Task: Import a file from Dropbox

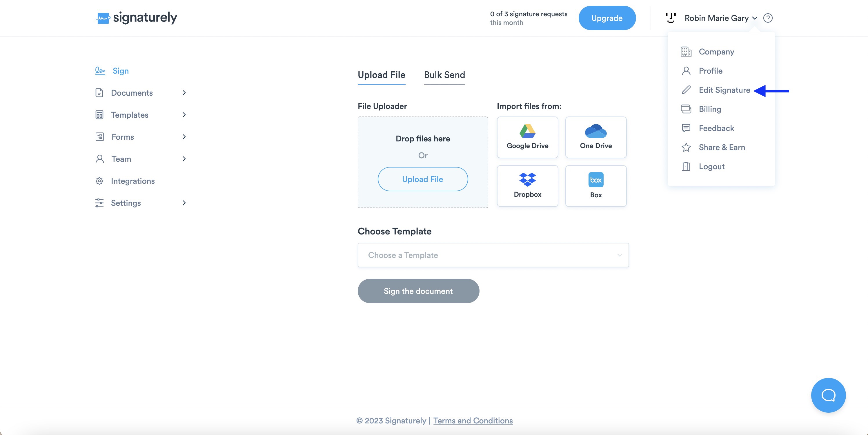Action: [x=527, y=186]
